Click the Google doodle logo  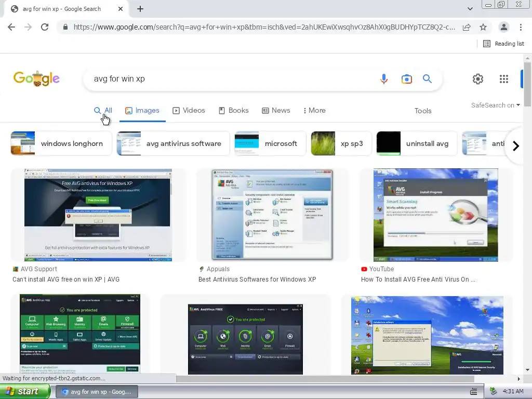(x=36, y=79)
